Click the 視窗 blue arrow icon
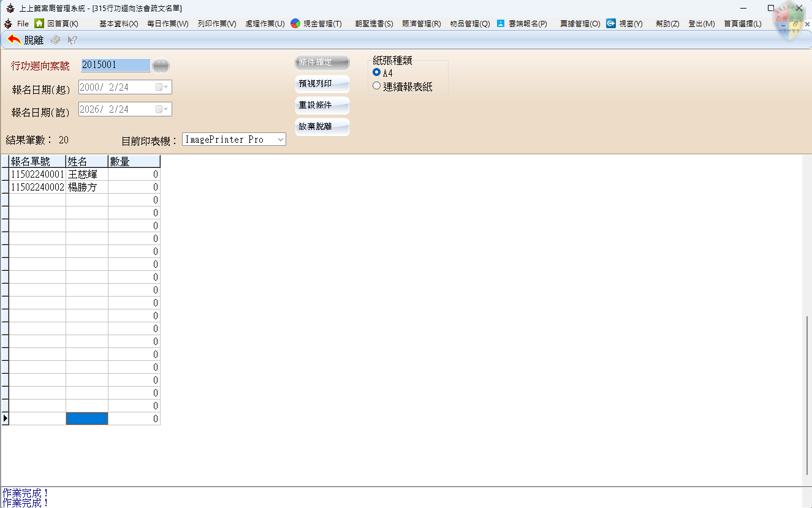Viewport: 812px width, 508px height. click(611, 23)
